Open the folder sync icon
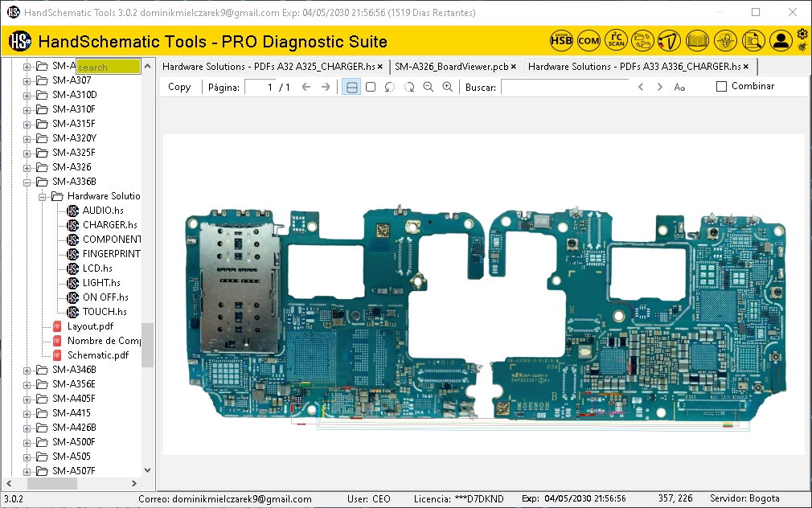 tap(642, 40)
